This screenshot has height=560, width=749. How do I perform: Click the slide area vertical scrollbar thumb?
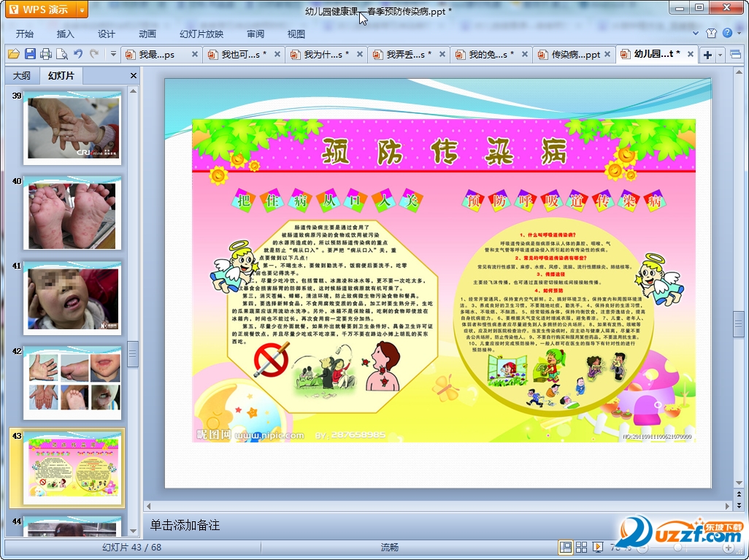tap(739, 325)
